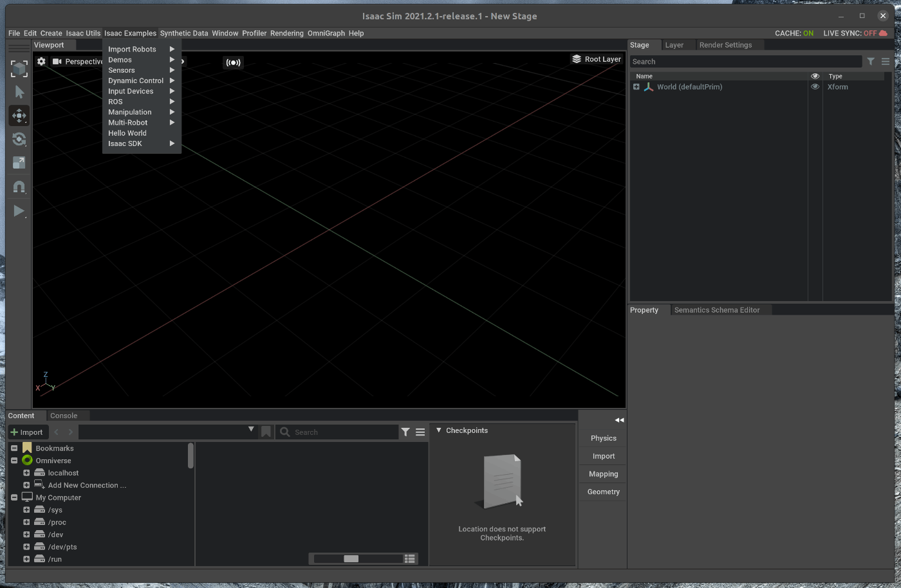
Task: Open the File menu
Action: tap(14, 33)
